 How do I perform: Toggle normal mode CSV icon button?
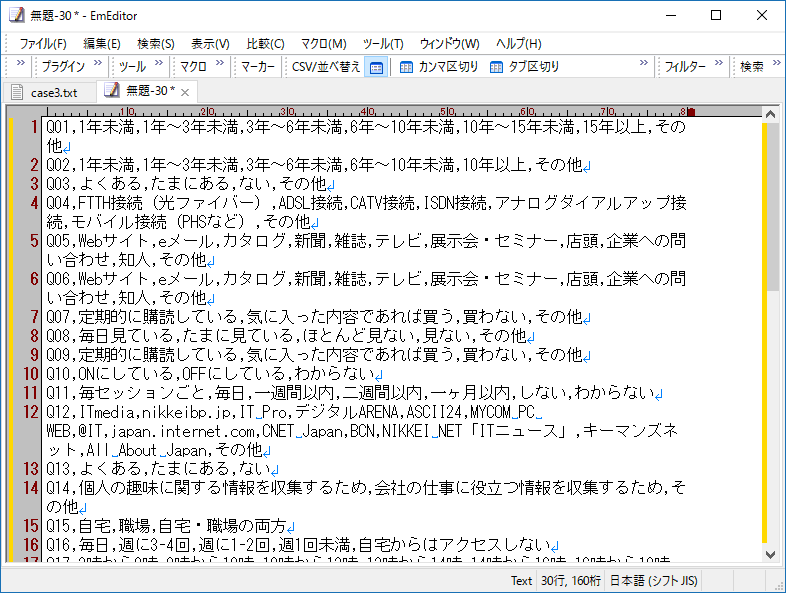coord(376,67)
